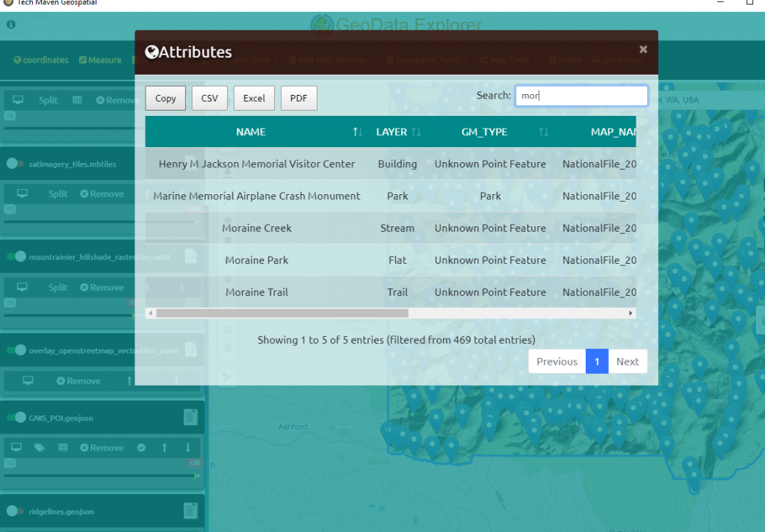Click the Stream cell in the LAYER column

[x=397, y=228]
